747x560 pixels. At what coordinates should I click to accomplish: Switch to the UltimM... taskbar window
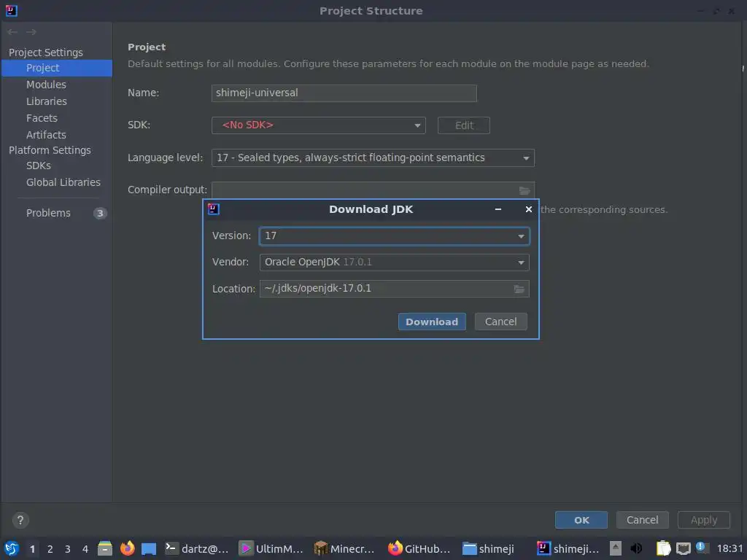point(271,548)
